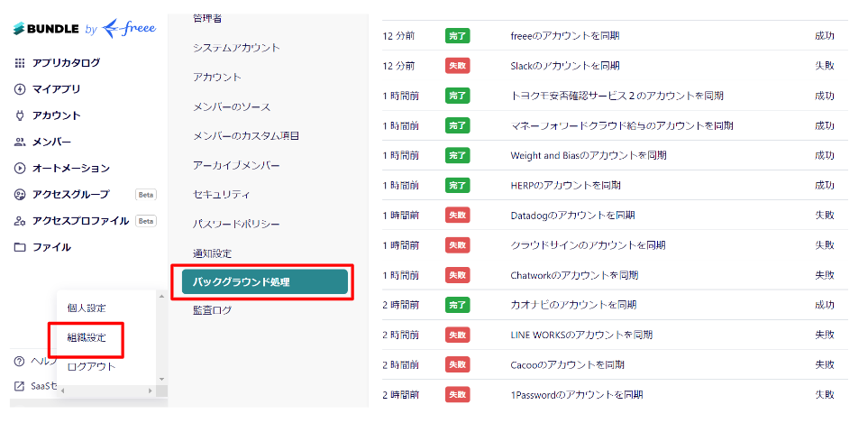Click the Beta badge next to アクセスグループ

pos(146,194)
